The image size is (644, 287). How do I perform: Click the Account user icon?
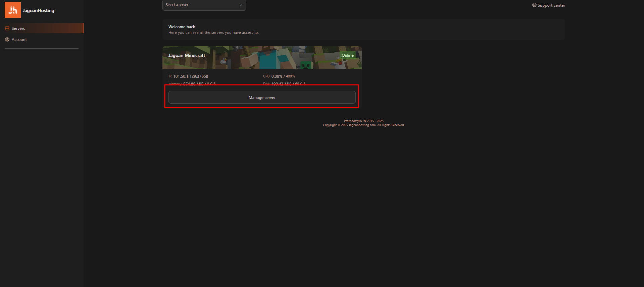[x=7, y=40]
